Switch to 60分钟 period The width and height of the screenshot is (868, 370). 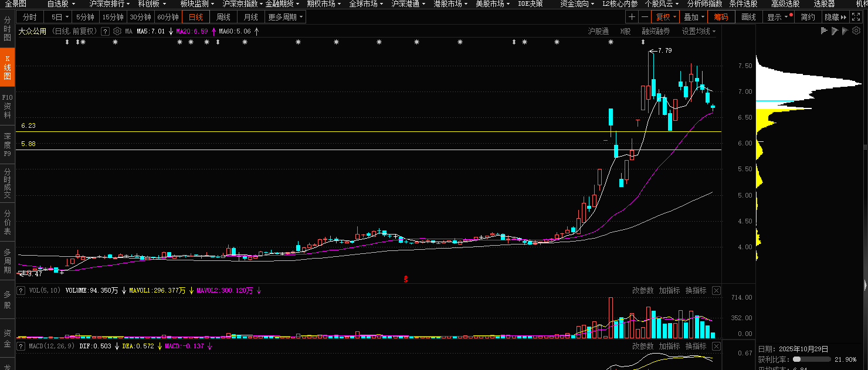168,17
